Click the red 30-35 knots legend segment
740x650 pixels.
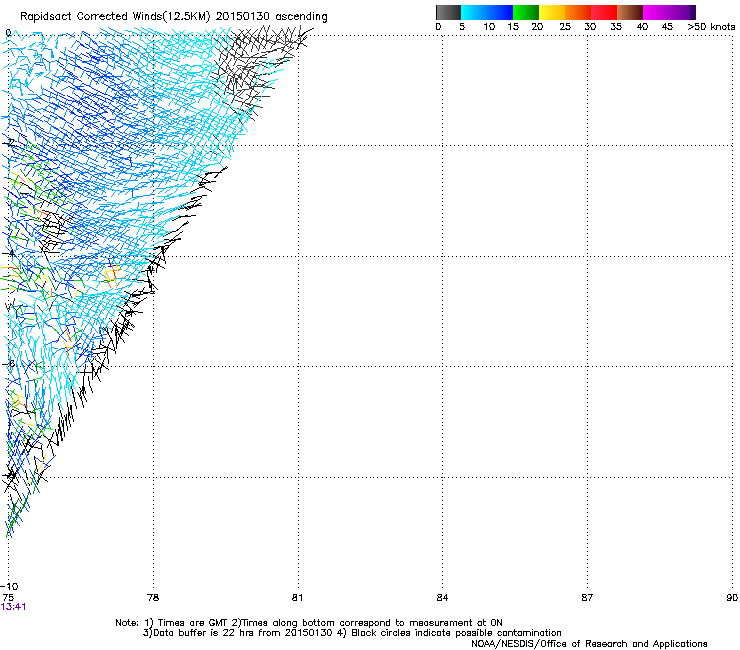604,12
